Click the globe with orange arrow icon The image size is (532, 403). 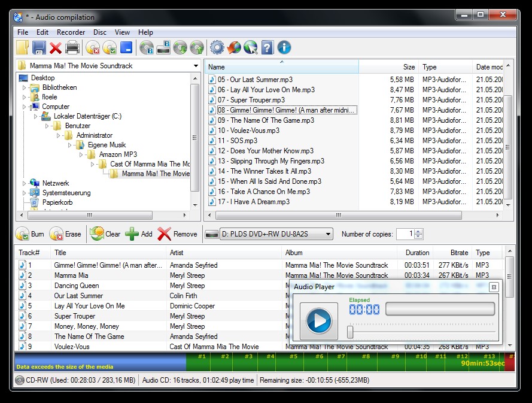(234, 47)
